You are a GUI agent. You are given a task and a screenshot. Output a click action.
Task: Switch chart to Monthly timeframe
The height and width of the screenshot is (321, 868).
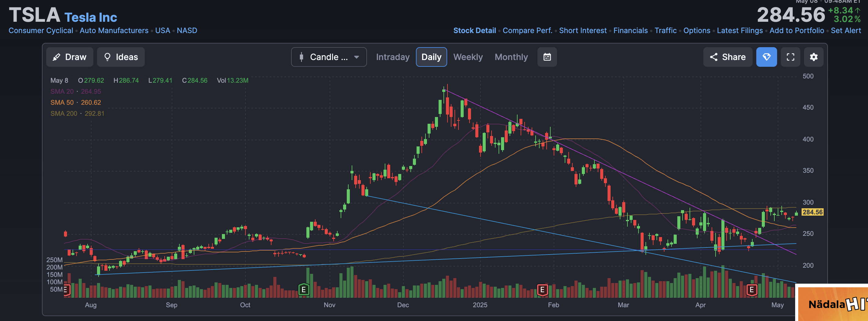click(511, 57)
